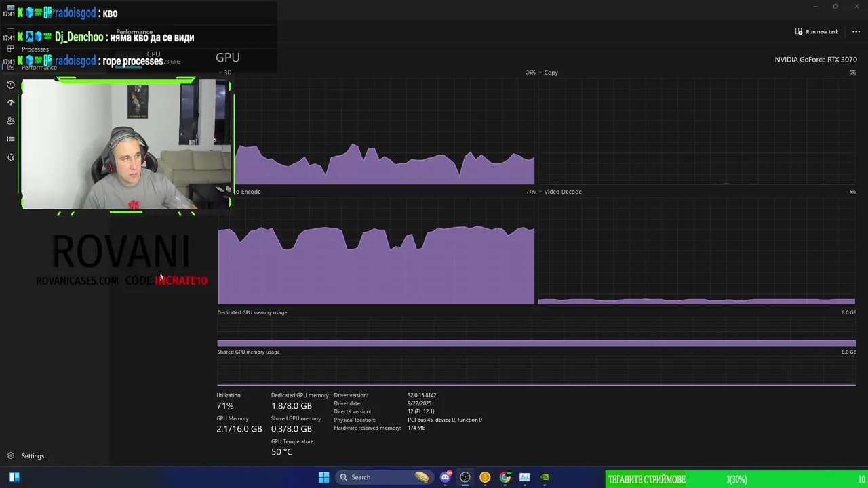This screenshot has height=488, width=868.
Task: Click the Video Encode usage graph
Action: tap(376, 251)
